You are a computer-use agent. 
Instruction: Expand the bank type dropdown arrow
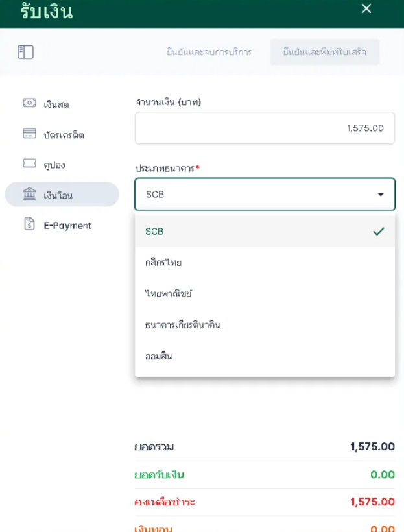(x=381, y=195)
